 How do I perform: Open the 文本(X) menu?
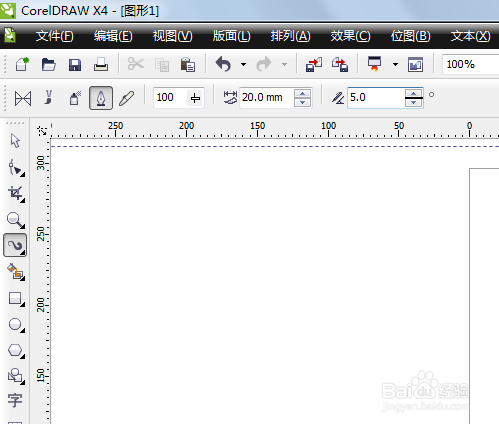click(x=471, y=36)
